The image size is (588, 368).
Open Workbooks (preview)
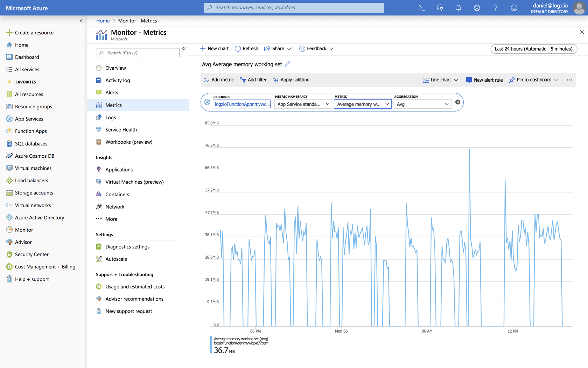129,142
